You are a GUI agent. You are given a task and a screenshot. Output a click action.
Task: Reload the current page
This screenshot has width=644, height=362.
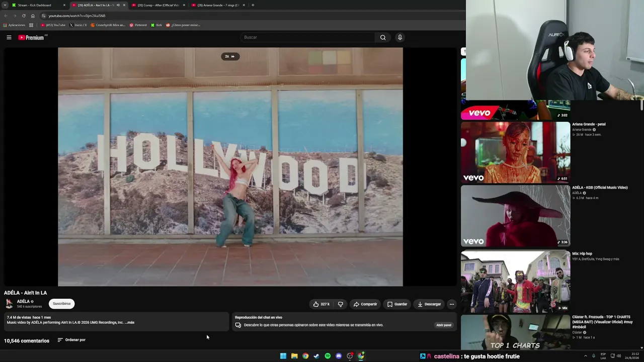24,16
